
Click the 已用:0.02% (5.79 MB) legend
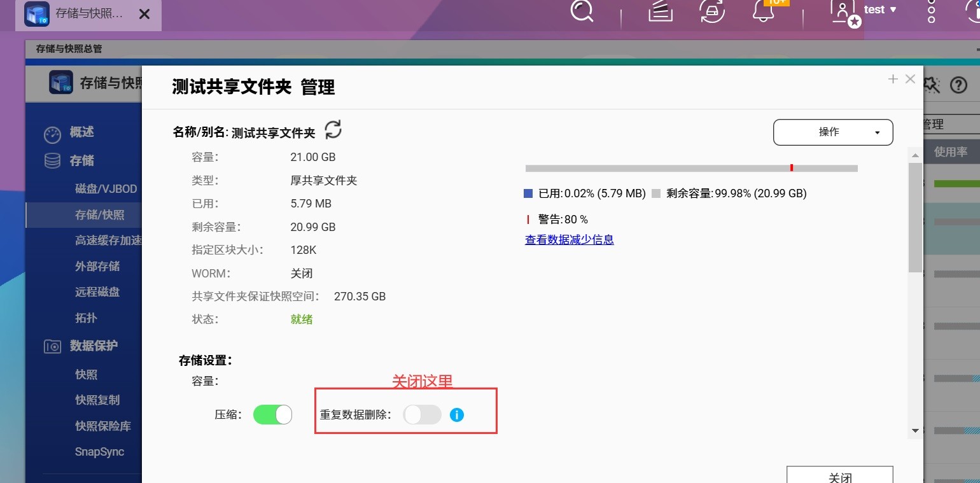[585, 193]
